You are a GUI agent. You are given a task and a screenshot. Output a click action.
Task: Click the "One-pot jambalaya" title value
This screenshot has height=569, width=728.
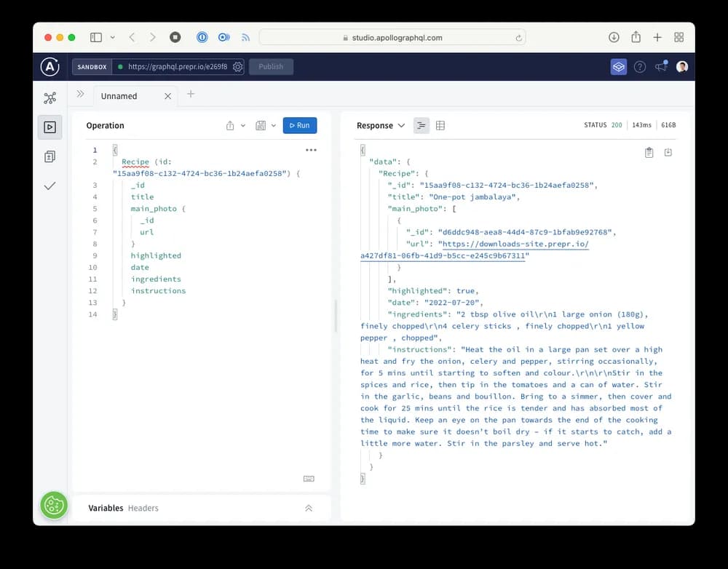click(x=472, y=196)
